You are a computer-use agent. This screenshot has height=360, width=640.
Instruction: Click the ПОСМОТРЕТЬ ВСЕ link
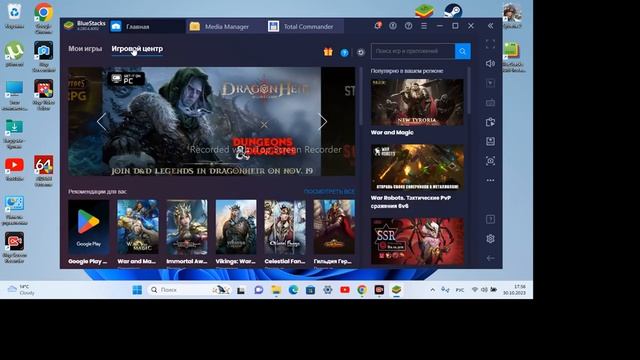click(x=329, y=191)
